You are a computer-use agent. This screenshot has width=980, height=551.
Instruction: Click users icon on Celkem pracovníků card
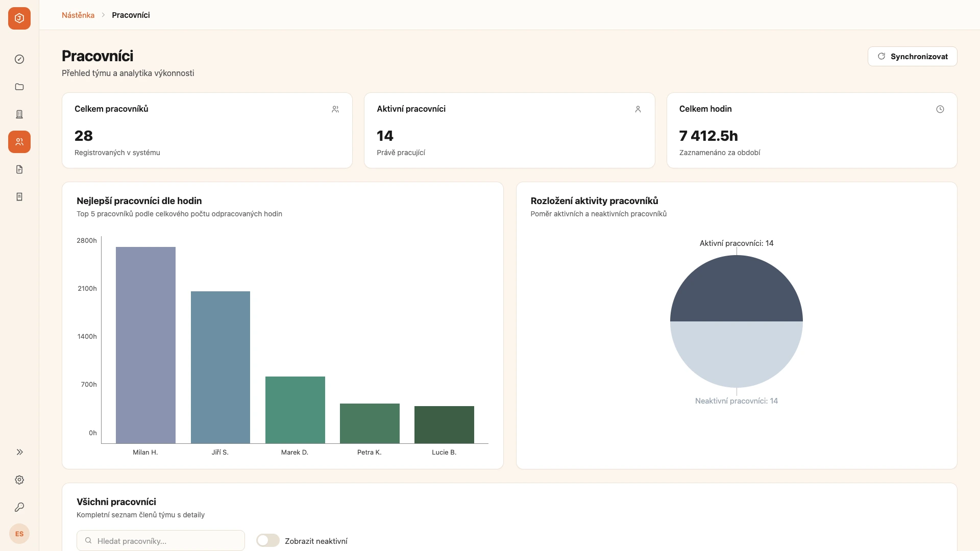coord(335,109)
